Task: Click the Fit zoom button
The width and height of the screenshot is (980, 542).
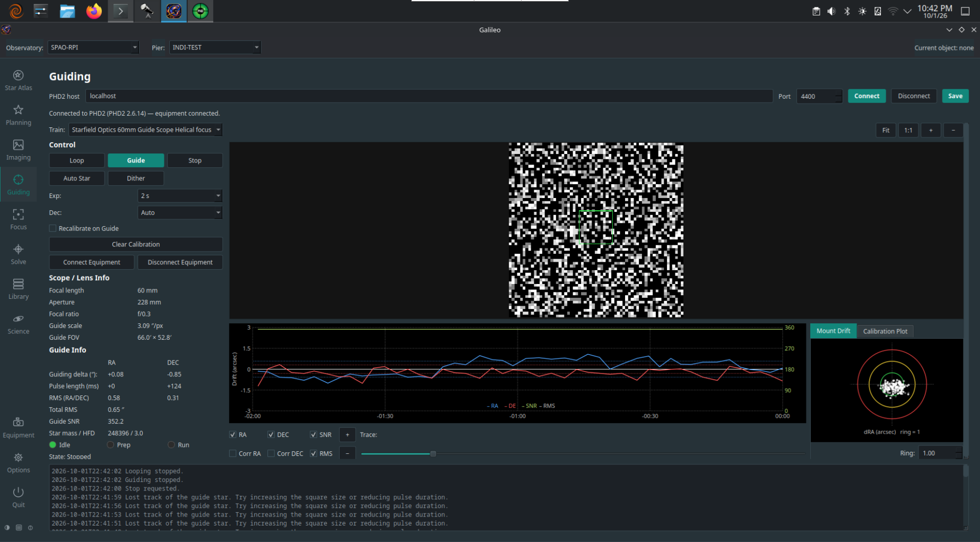Action: click(886, 130)
